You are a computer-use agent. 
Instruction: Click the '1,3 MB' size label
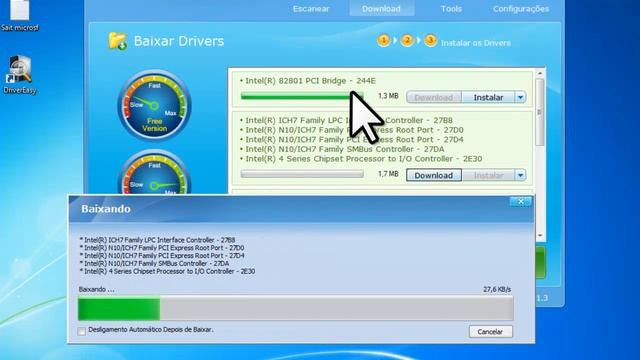(388, 96)
